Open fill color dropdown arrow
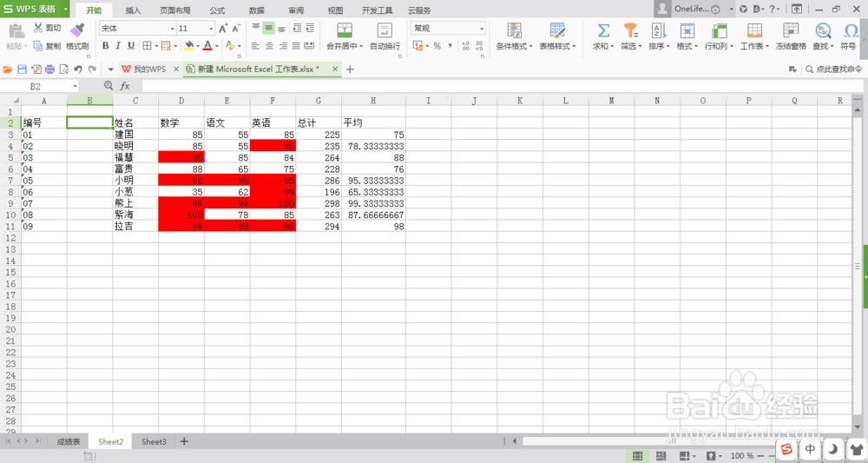The width and height of the screenshot is (868, 463). click(x=198, y=47)
